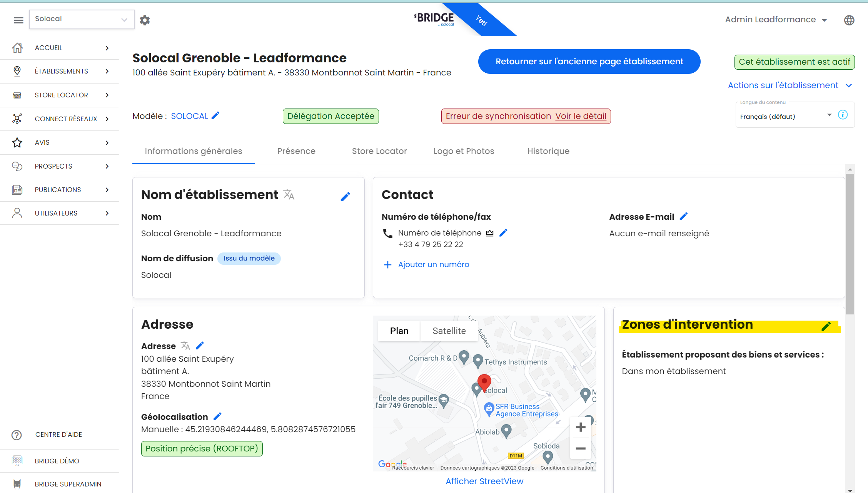The width and height of the screenshot is (868, 493).
Task: Click Conditions d'utilisation on the map
Action: (566, 468)
